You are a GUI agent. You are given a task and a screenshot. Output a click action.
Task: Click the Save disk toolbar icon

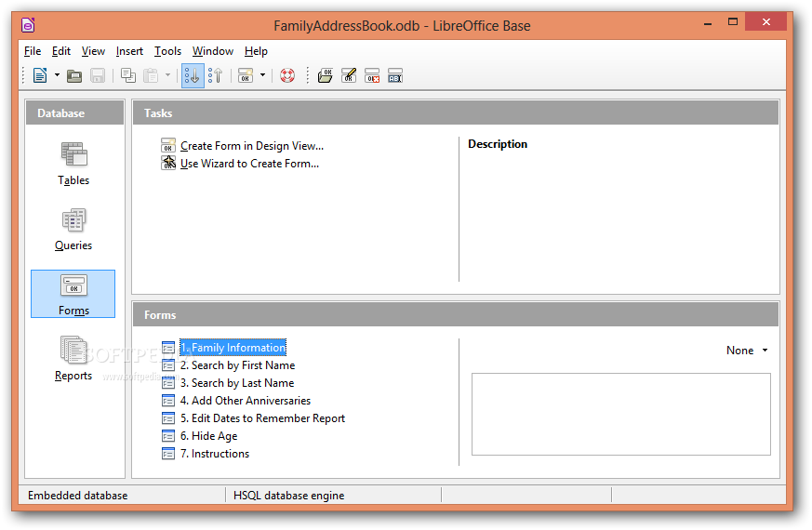tap(98, 76)
